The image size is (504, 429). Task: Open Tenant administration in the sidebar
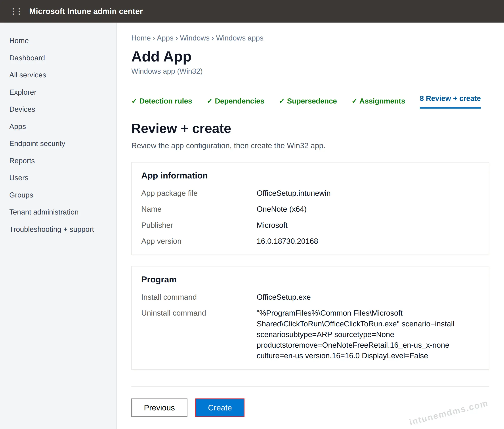point(44,212)
